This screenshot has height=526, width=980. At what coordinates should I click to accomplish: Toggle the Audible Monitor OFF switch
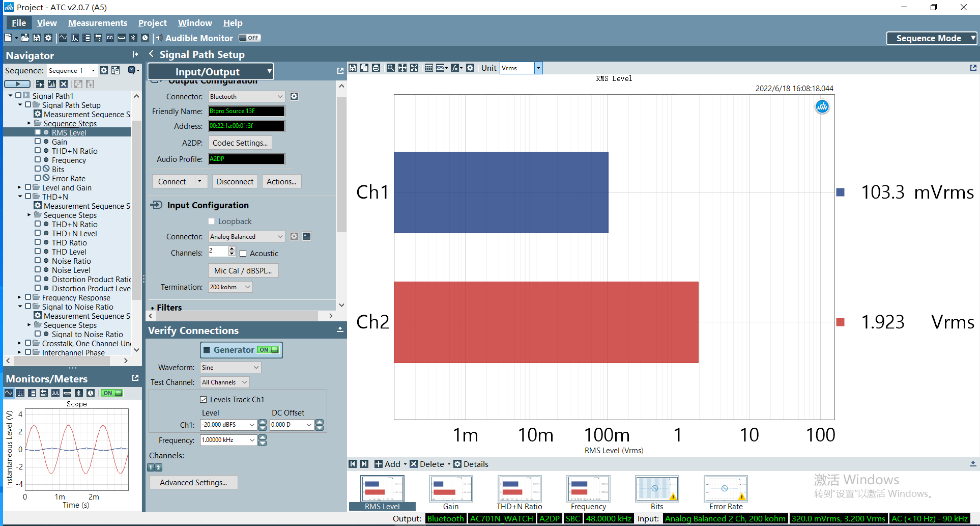[x=250, y=38]
